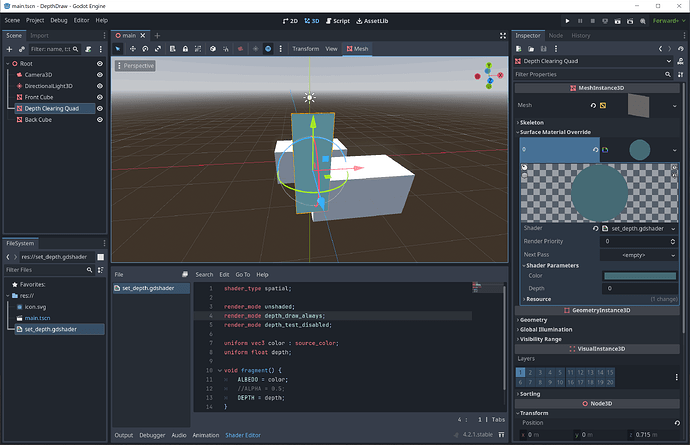The image size is (690, 445).
Task: Expand the Skeleton section in Inspector
Action: (x=532, y=122)
